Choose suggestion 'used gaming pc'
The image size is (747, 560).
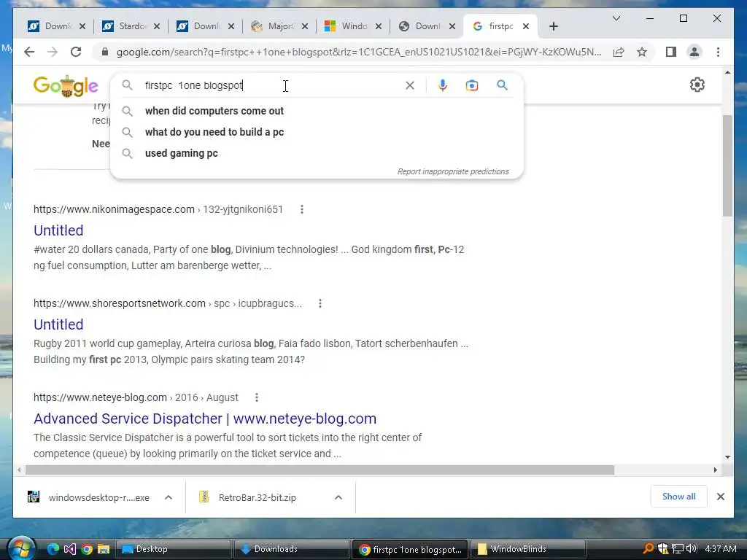pyautogui.click(x=317, y=153)
